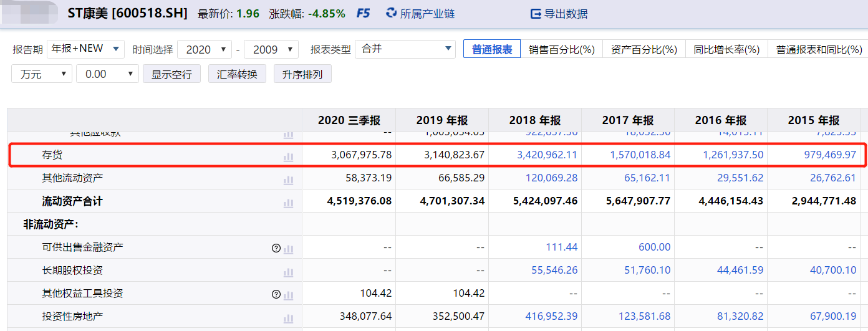Click the chart icon in the 存货 row
868x331 pixels.
pos(288,156)
